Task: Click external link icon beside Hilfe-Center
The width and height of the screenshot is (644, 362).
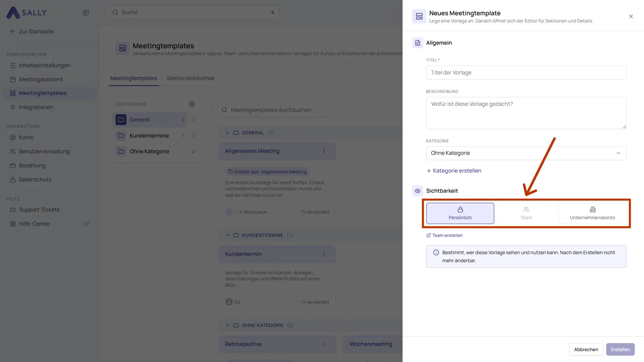Action: [x=86, y=224]
